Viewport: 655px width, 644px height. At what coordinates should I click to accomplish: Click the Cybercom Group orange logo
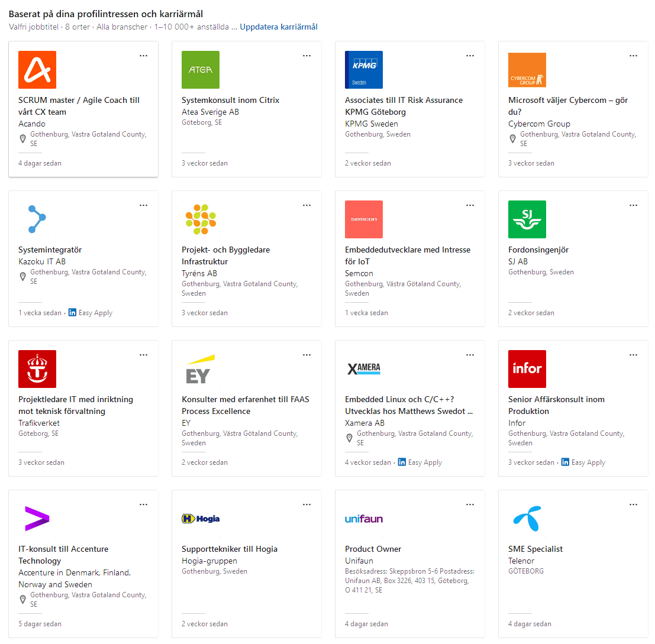point(527,70)
